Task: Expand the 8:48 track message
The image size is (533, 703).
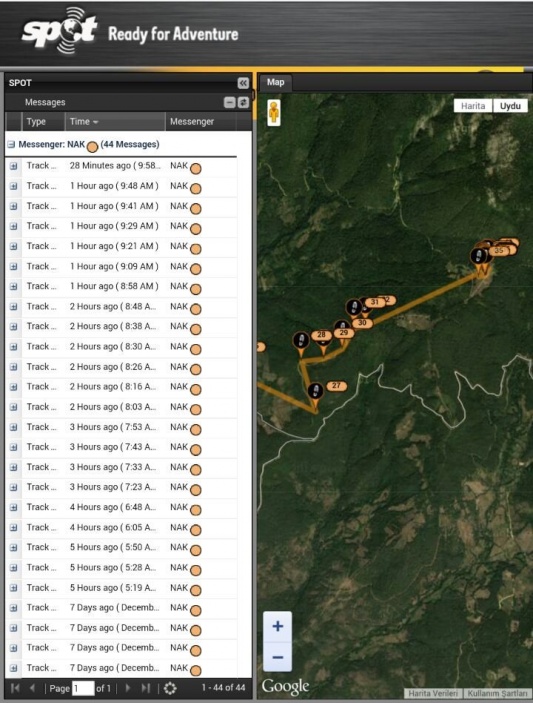Action: coord(13,307)
